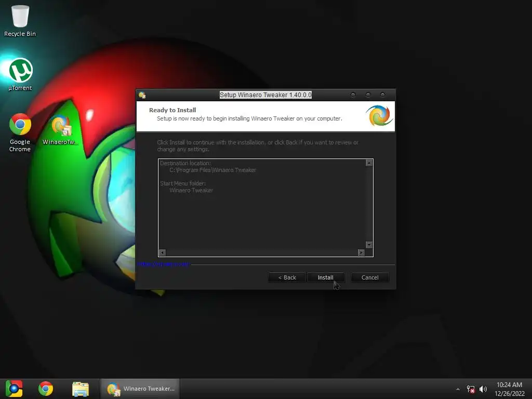
Task: Select the Google Chrome desktop icon
Action: [20, 132]
